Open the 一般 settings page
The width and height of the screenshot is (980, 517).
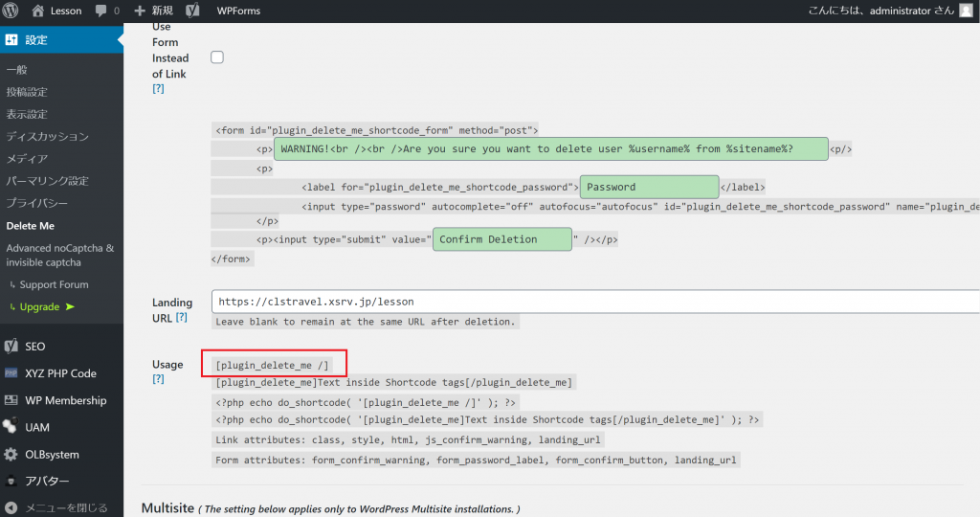point(17,69)
